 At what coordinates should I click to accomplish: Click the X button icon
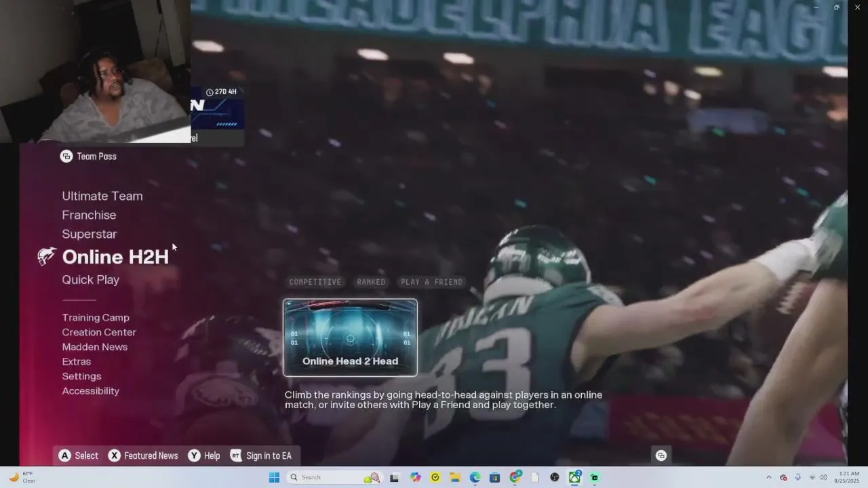click(x=115, y=455)
